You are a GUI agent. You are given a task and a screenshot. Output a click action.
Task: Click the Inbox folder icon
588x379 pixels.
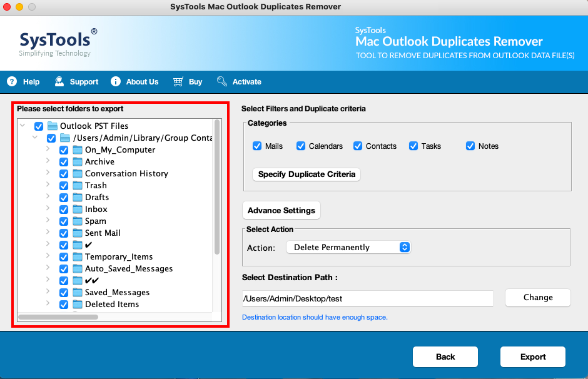[78, 209]
